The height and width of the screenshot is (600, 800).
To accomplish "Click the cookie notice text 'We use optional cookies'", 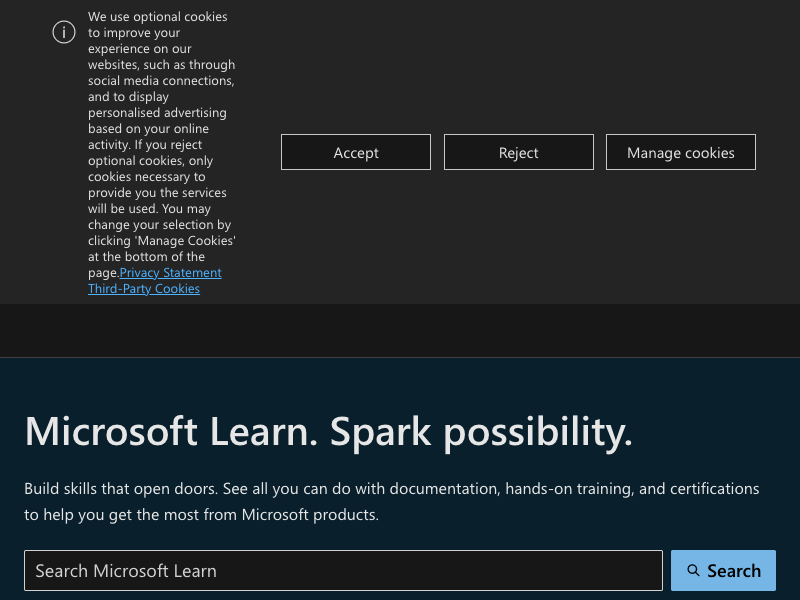I will pyautogui.click(x=158, y=16).
